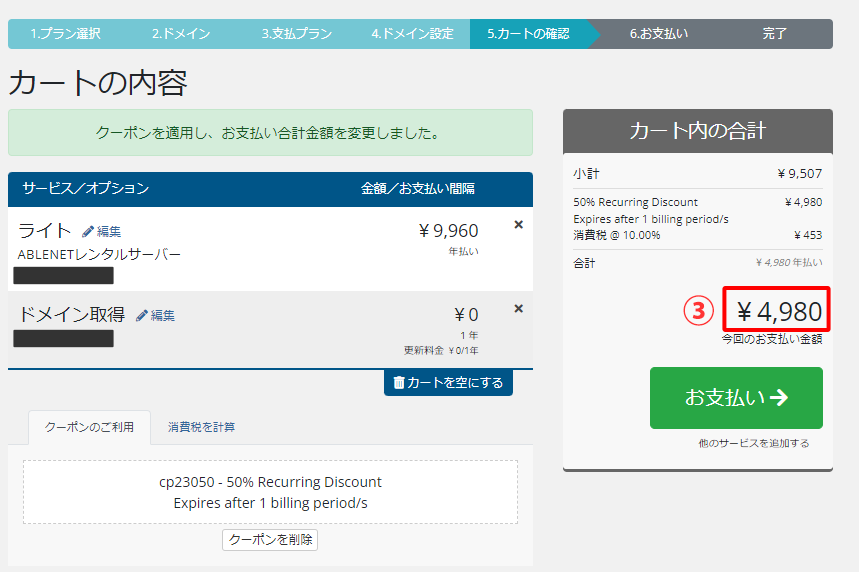
Task: Select the クーポンのご利用 tab
Action: pos(89,427)
